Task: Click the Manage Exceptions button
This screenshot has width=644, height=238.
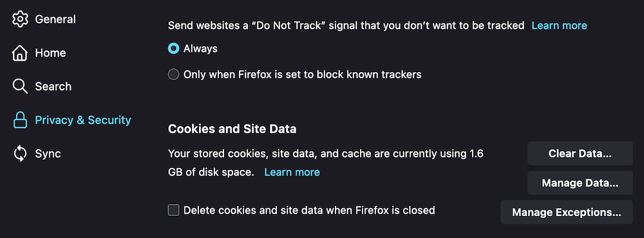Action: [x=566, y=212]
